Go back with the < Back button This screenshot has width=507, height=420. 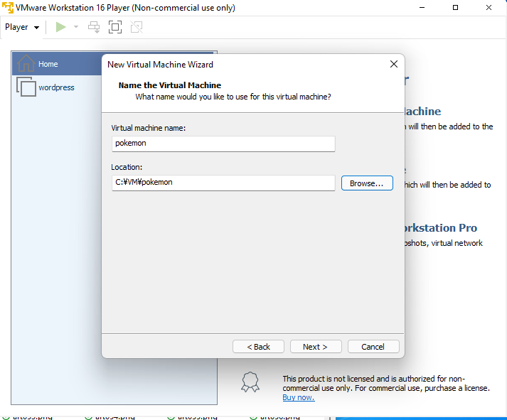click(x=258, y=347)
